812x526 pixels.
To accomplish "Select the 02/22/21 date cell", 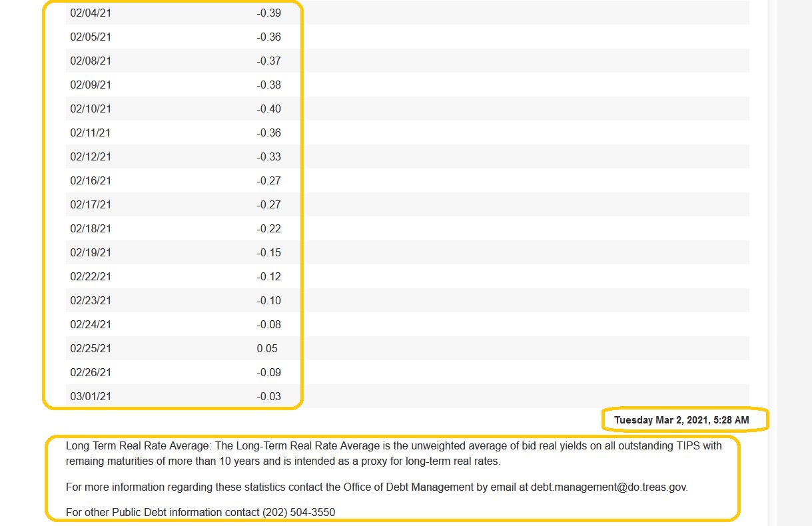I will pyautogui.click(x=91, y=276).
